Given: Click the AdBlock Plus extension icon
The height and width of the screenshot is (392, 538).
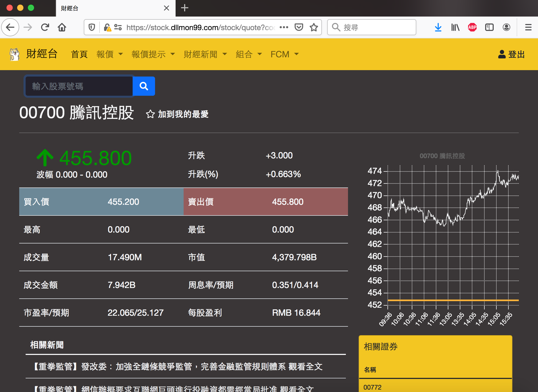Looking at the screenshot, I should pos(472,27).
